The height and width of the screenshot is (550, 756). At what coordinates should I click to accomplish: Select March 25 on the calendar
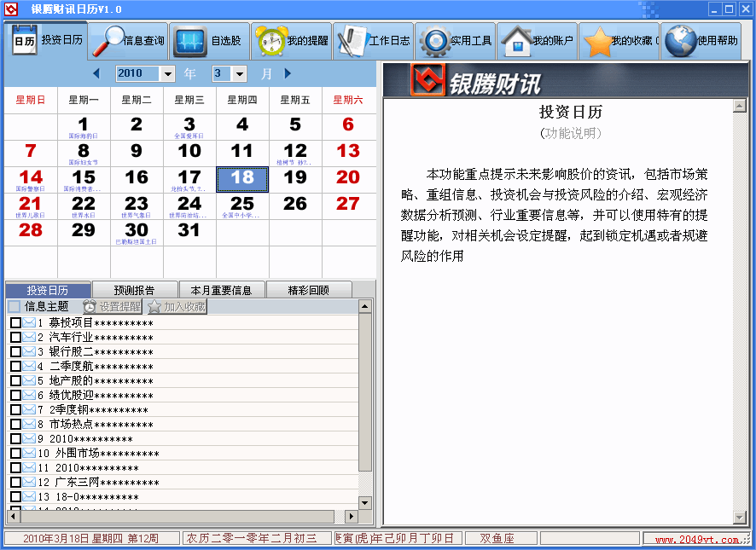click(x=242, y=206)
